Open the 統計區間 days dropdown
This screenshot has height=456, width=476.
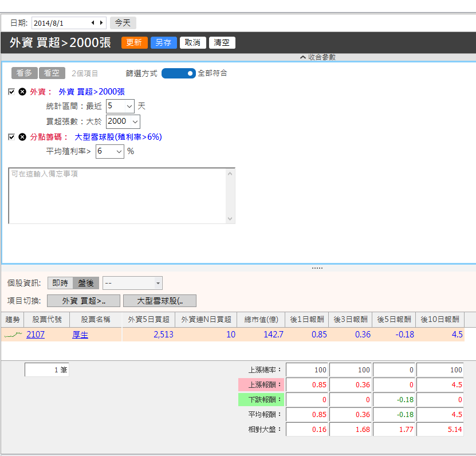click(120, 106)
